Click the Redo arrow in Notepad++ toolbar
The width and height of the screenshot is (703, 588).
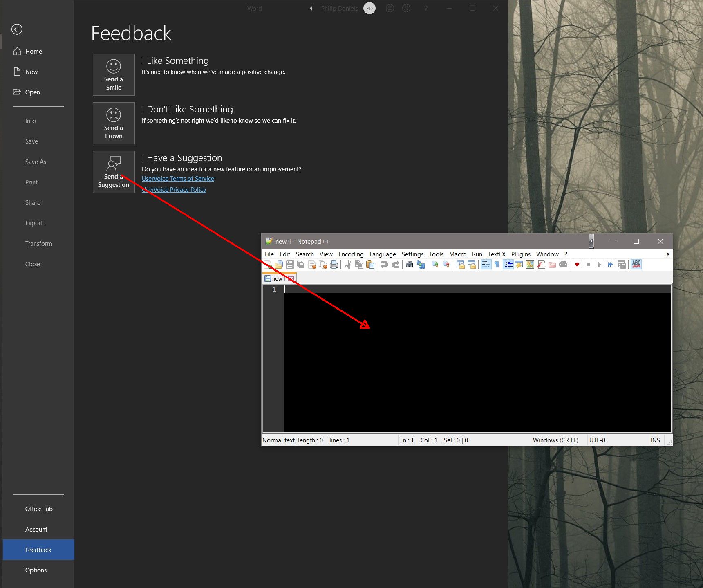click(395, 265)
